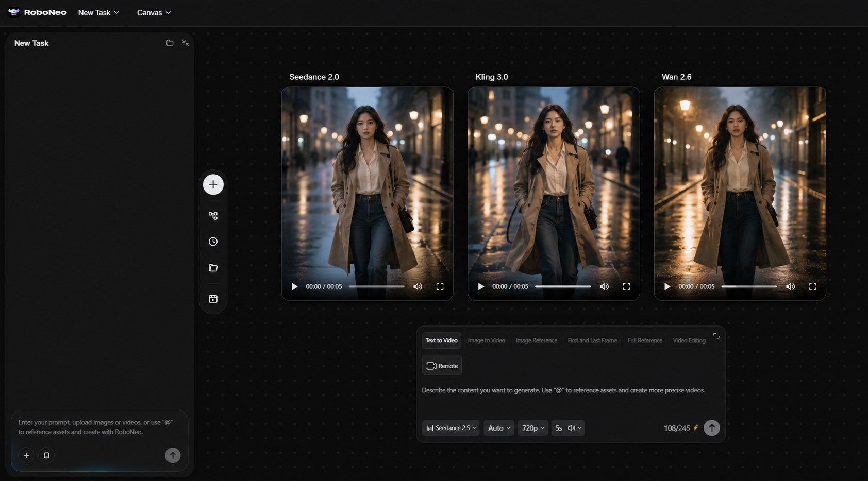Image resolution: width=868 pixels, height=481 pixels.
Task: Open the New Task dropdown menu
Action: coord(98,12)
